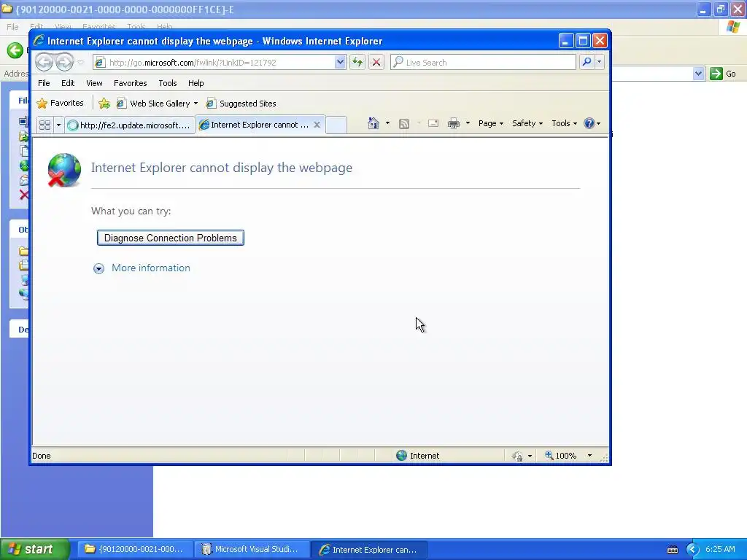Screen dimensions: 747x560
Task: Expand the address bar URL history dropdown
Action: pos(340,63)
